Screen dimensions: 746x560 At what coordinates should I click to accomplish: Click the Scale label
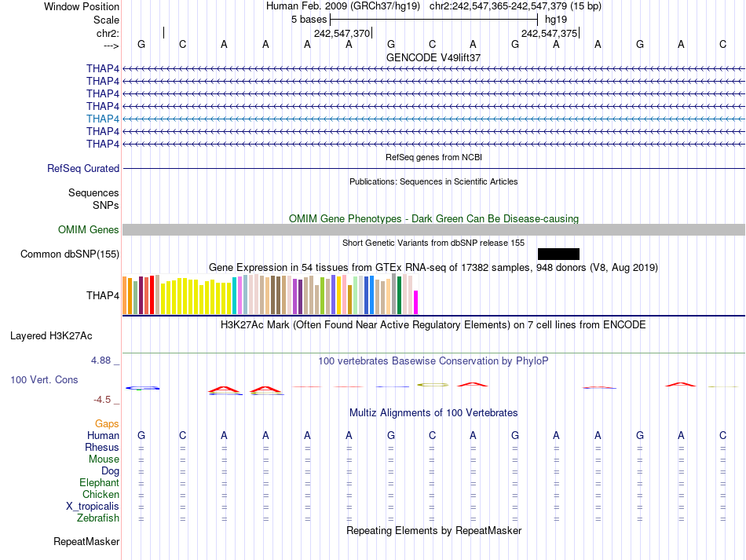coord(107,20)
